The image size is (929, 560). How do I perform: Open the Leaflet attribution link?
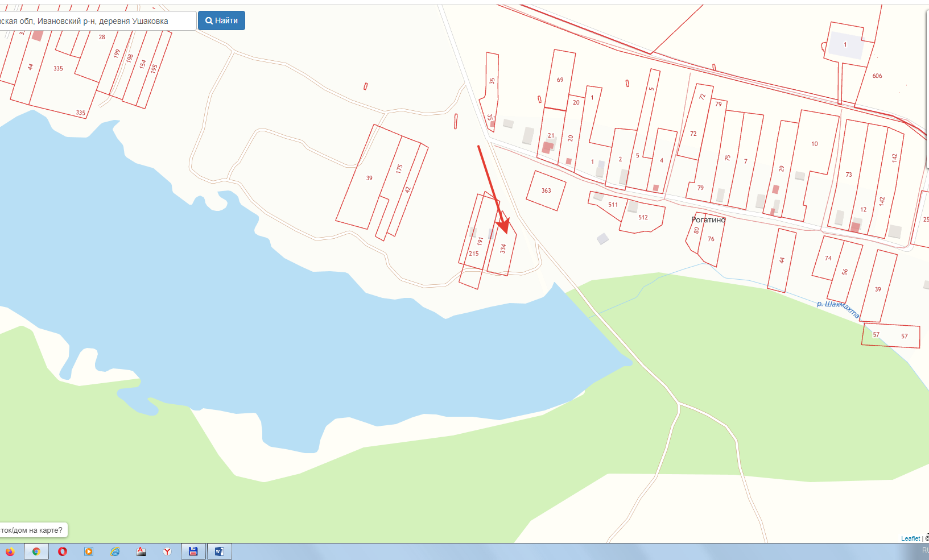[x=910, y=538]
